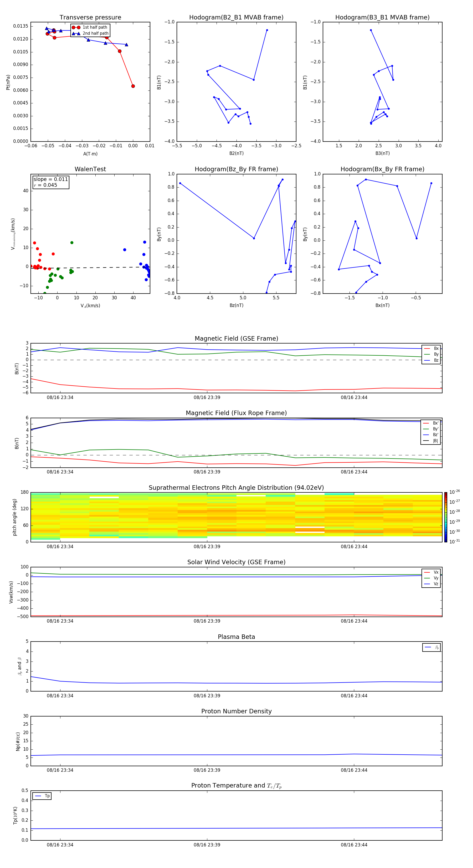The width and height of the screenshot is (473, 868).
Task: Click '08/16 23:44' tick under Plasma Beta
Action: click(354, 696)
